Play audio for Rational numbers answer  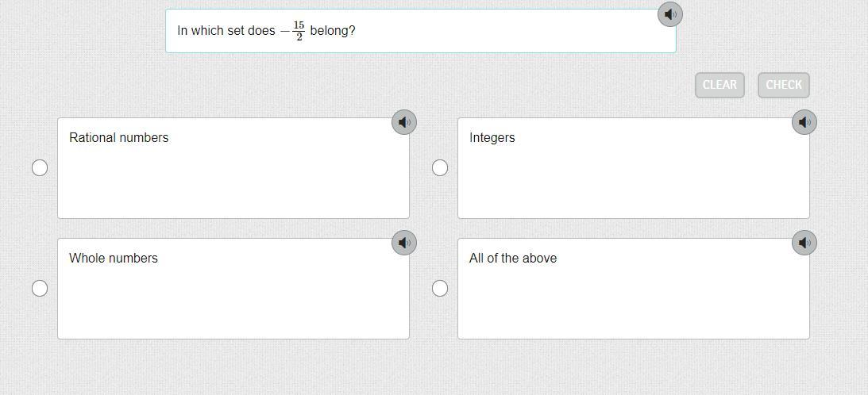coord(404,122)
